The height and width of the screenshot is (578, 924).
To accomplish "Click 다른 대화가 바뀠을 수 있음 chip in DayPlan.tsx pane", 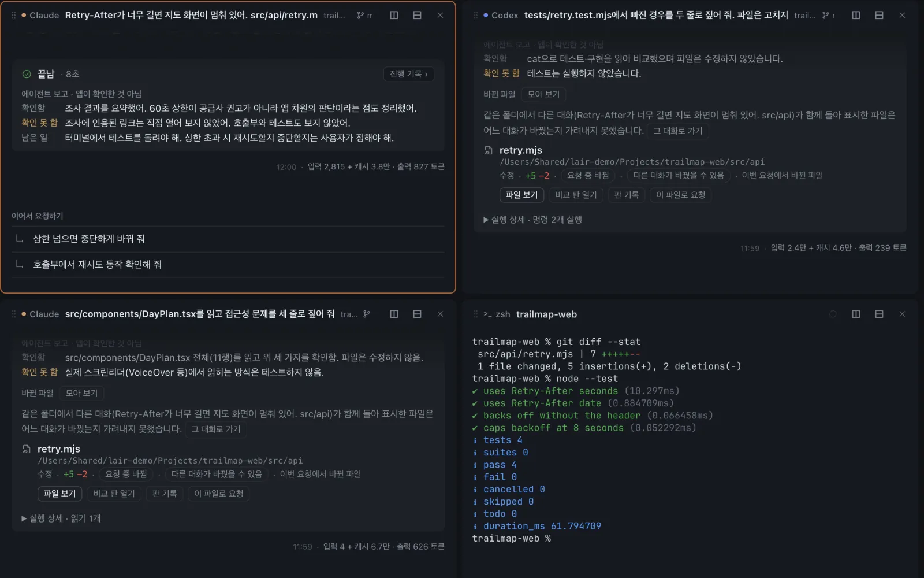I will [217, 474].
